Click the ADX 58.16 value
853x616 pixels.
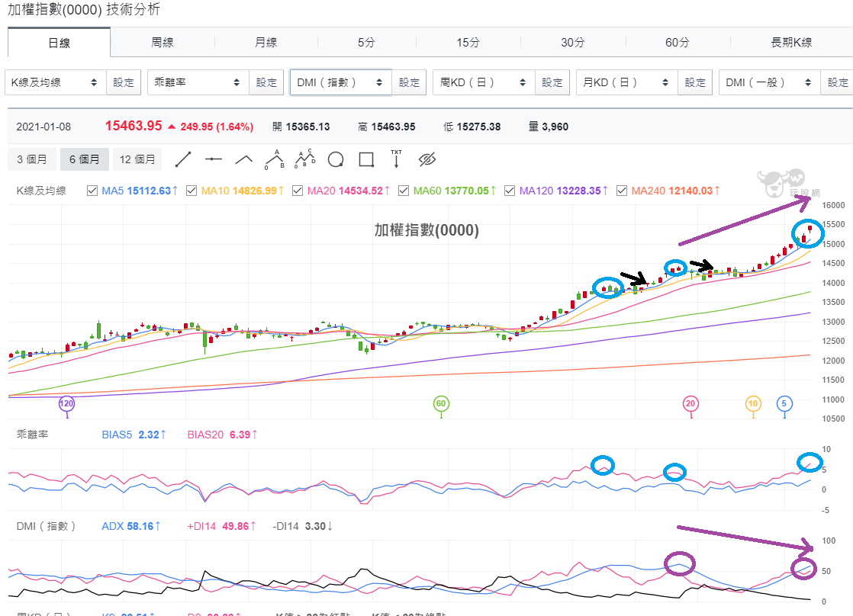pyautogui.click(x=131, y=526)
